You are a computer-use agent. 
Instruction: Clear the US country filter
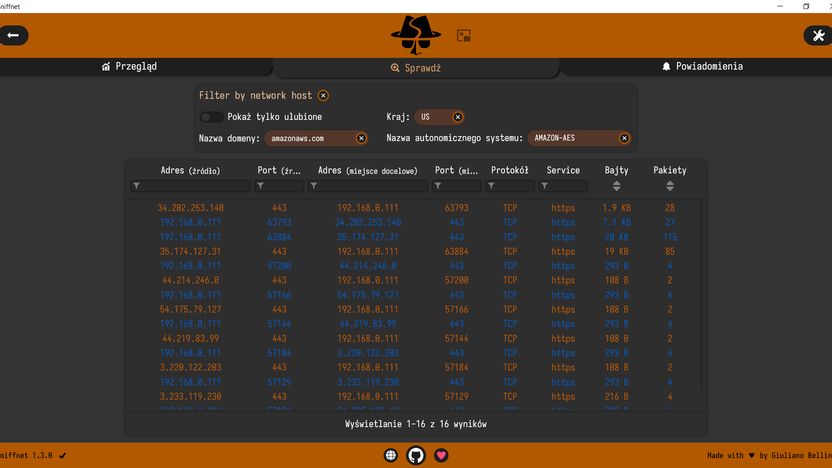(x=457, y=117)
